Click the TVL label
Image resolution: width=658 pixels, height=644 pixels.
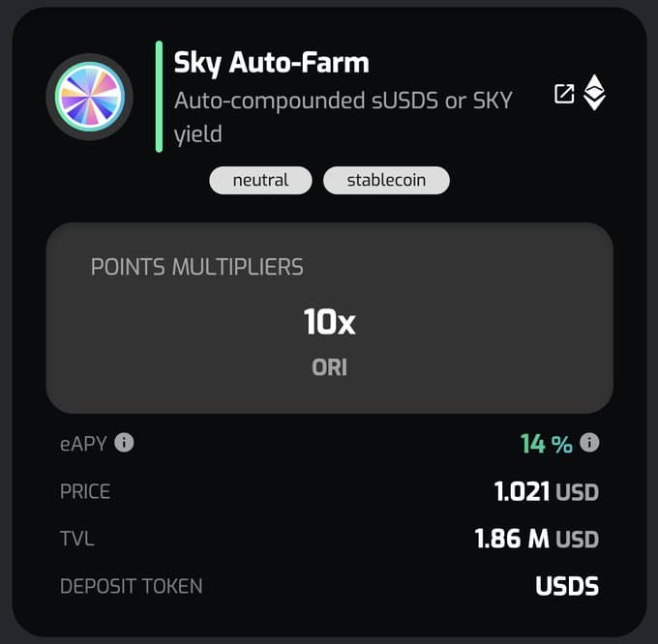click(x=77, y=539)
